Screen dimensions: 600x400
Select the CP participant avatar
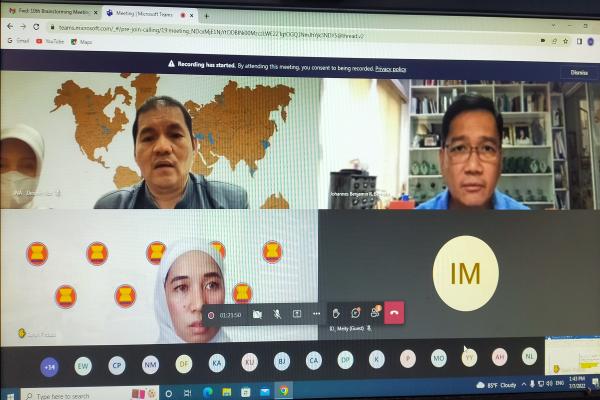(117, 365)
